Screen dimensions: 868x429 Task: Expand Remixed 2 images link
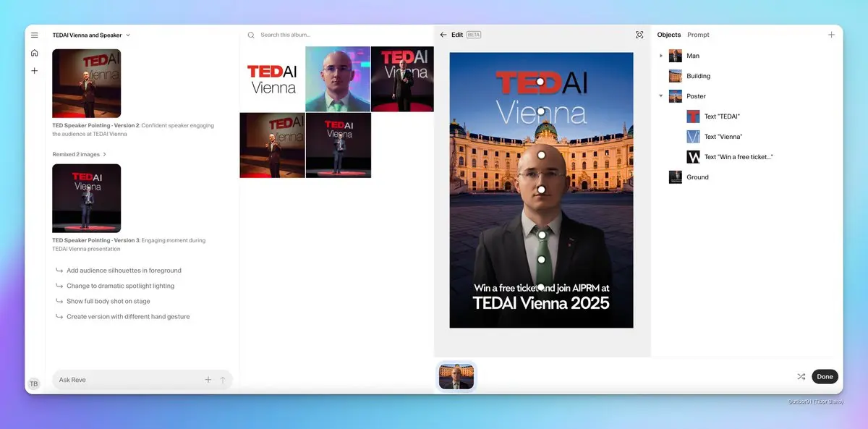[x=80, y=154]
